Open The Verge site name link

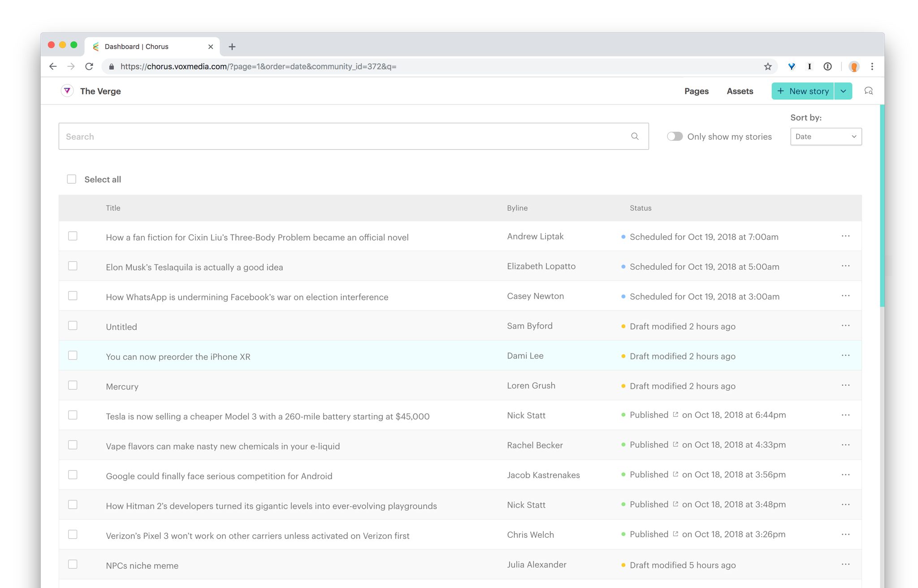100,91
